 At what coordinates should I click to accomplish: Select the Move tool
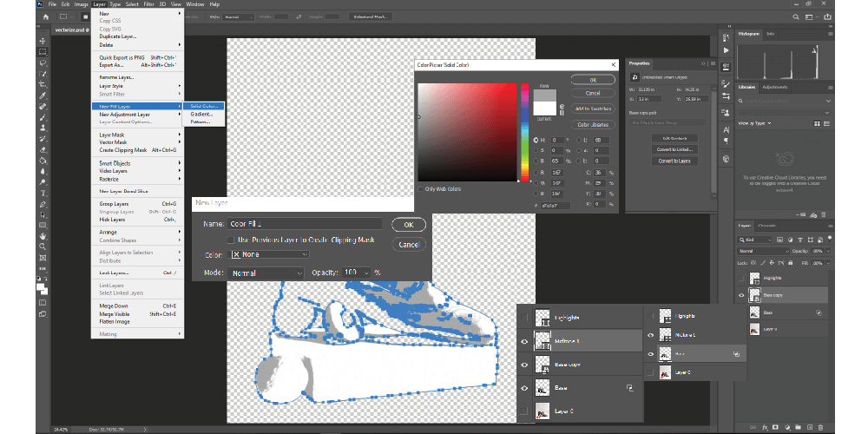[43, 41]
